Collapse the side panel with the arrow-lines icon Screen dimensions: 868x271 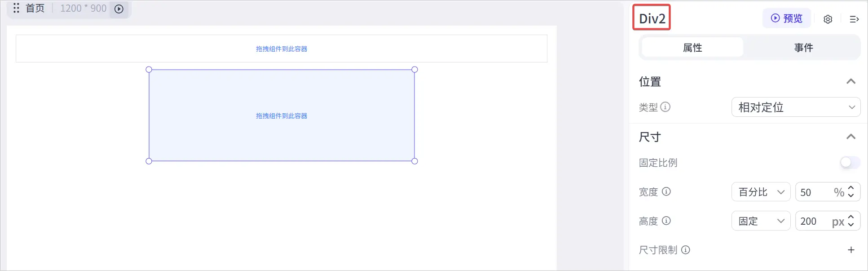click(854, 19)
